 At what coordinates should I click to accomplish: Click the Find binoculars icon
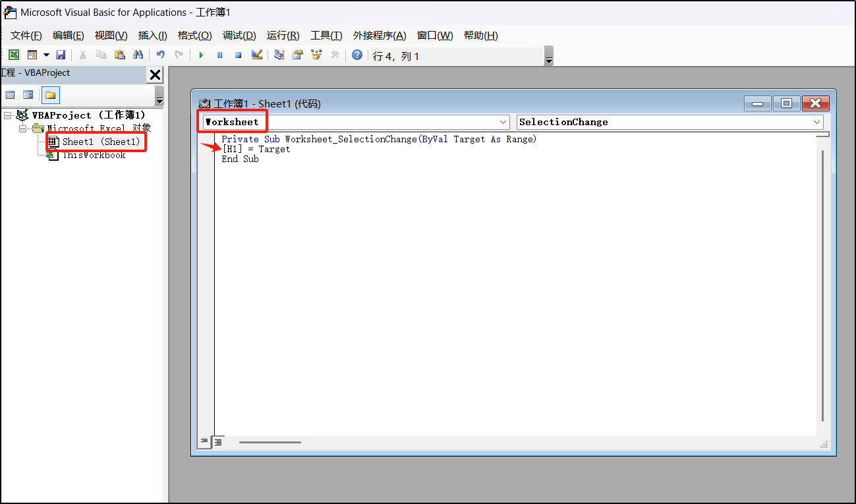click(138, 55)
